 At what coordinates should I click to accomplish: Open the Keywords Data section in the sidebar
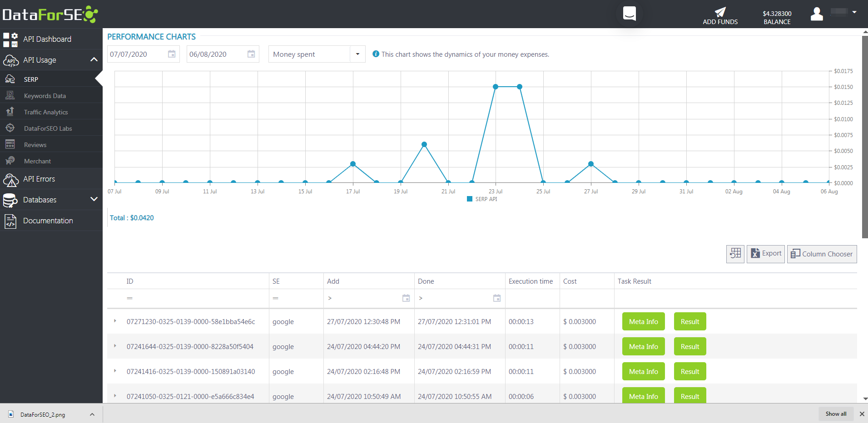click(45, 95)
